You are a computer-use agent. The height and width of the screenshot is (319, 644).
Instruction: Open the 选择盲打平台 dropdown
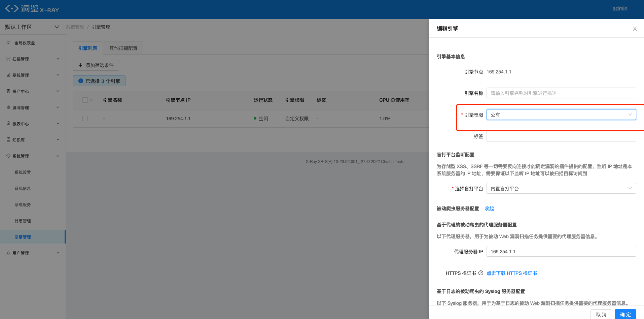coord(561,188)
